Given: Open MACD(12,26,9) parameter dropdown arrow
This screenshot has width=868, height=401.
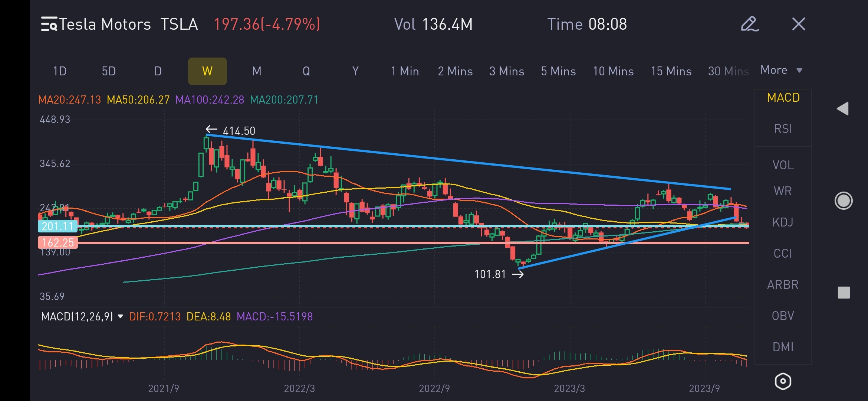Looking at the screenshot, I should [x=120, y=316].
